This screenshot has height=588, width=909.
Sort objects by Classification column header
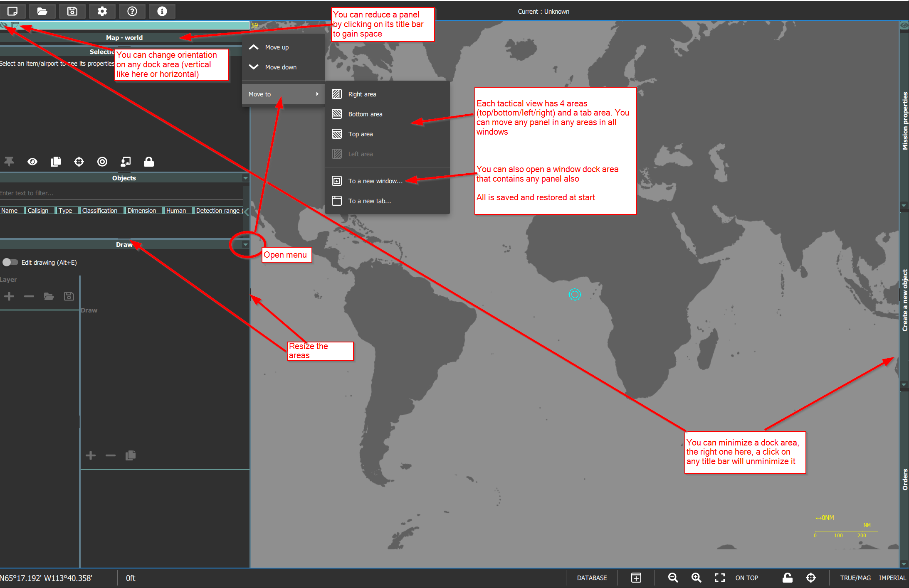pos(102,211)
